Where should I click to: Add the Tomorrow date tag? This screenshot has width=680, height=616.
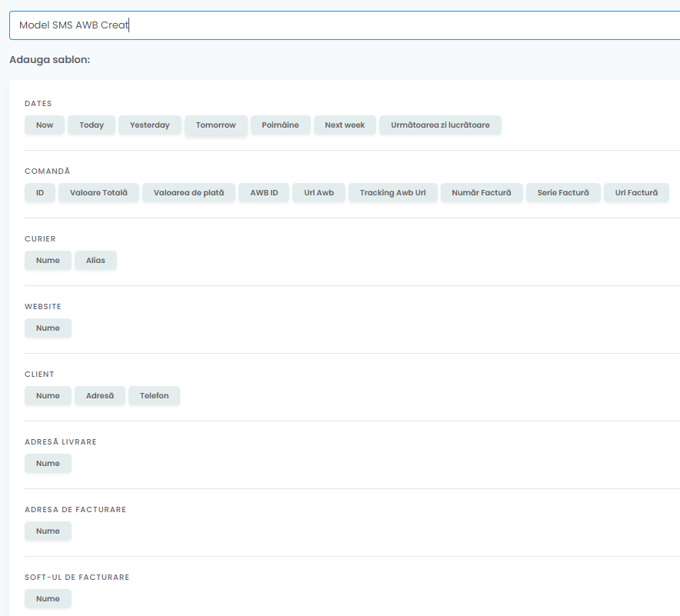point(216,125)
